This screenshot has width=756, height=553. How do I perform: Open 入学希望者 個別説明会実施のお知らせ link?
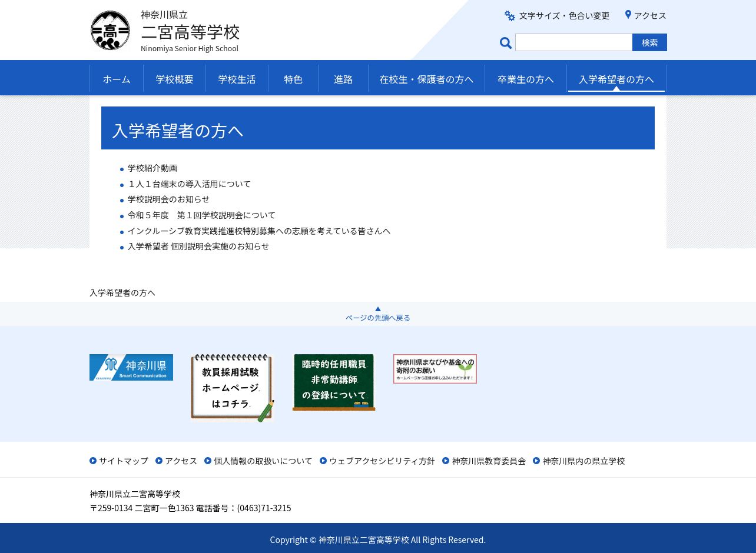(x=198, y=246)
